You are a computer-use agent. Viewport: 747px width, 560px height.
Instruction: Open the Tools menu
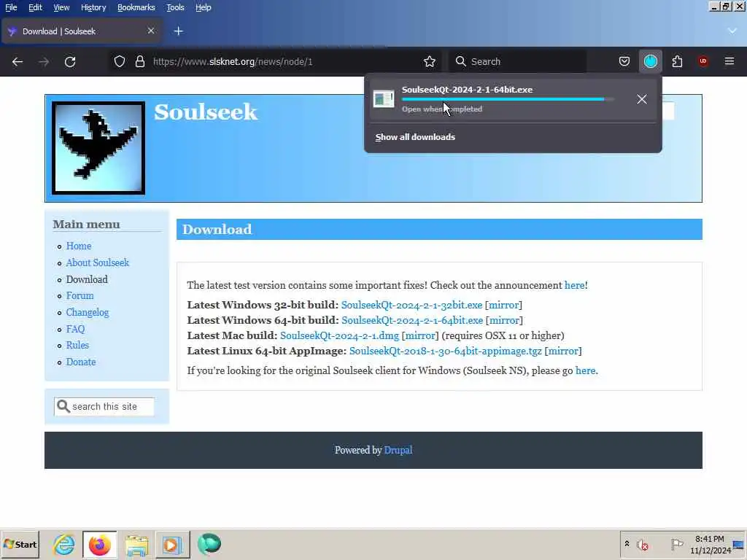point(175,7)
